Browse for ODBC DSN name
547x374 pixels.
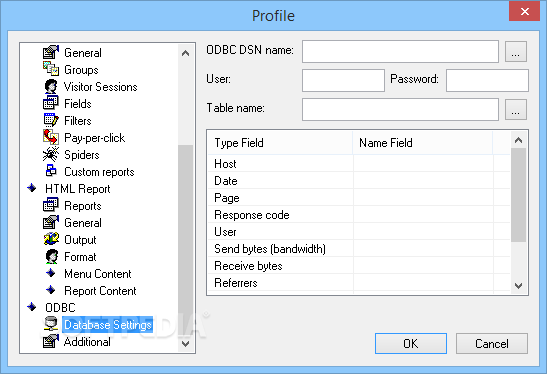516,52
